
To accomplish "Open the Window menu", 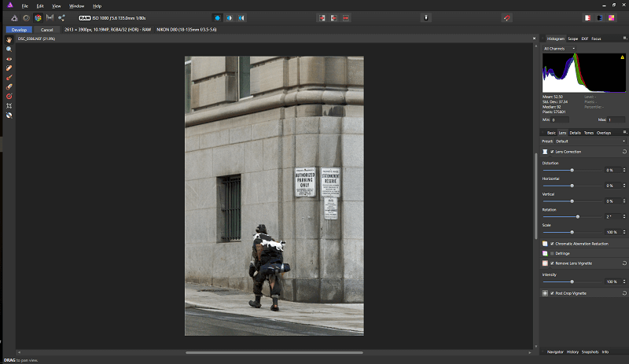I will [x=76, y=6].
